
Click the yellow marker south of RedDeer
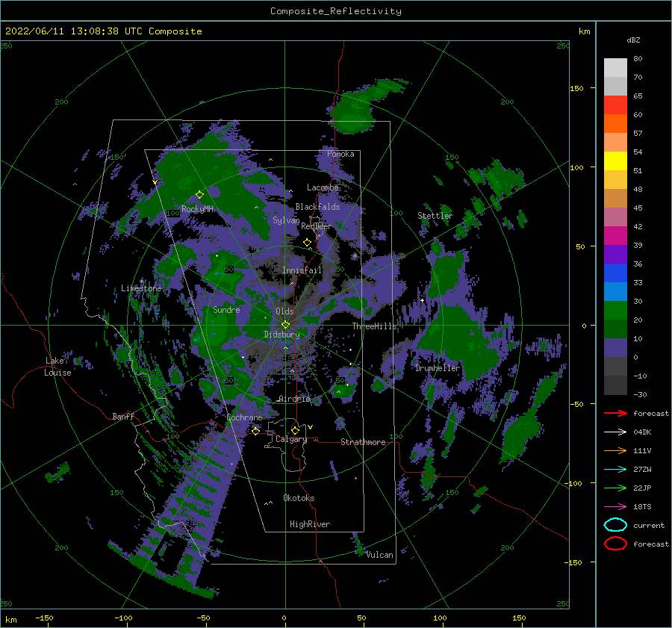coord(307,242)
